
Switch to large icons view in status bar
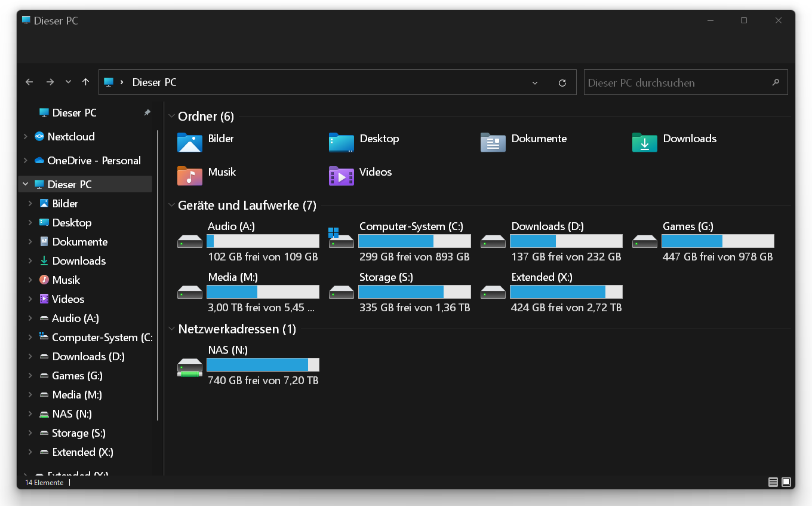(x=786, y=482)
